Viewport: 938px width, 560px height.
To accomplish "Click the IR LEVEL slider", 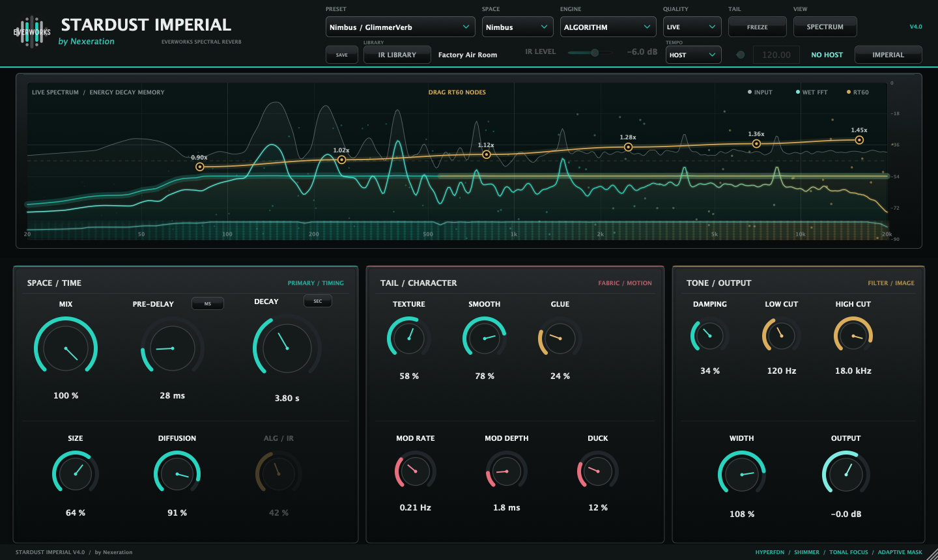I will pos(590,53).
